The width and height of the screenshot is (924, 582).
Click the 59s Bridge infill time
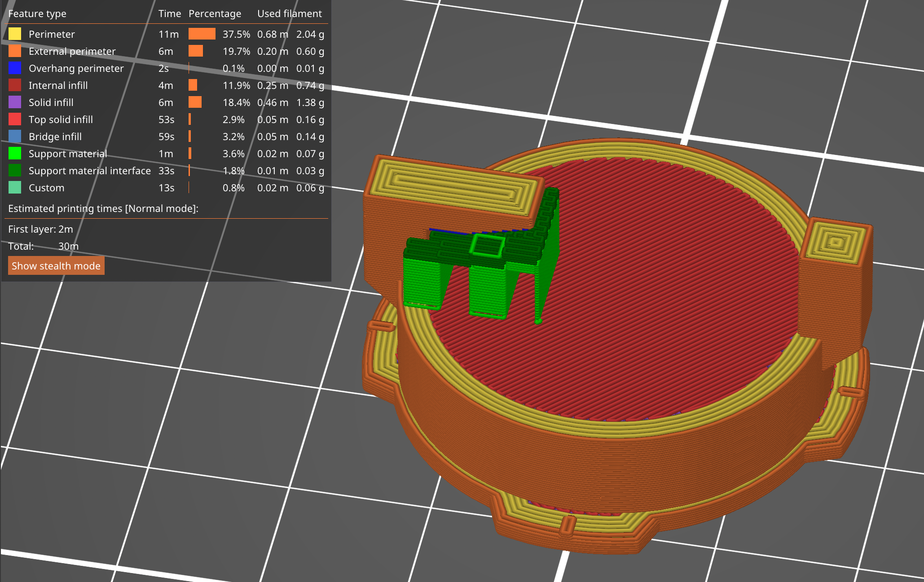tap(167, 137)
